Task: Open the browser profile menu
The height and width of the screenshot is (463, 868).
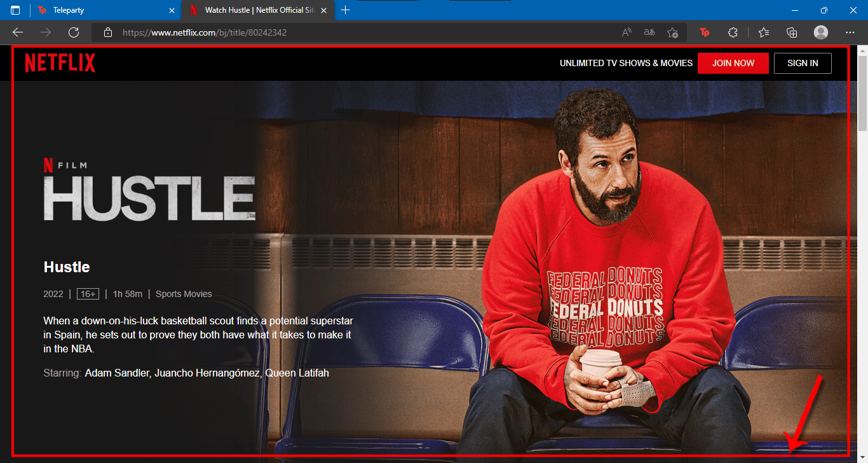Action: tap(821, 32)
